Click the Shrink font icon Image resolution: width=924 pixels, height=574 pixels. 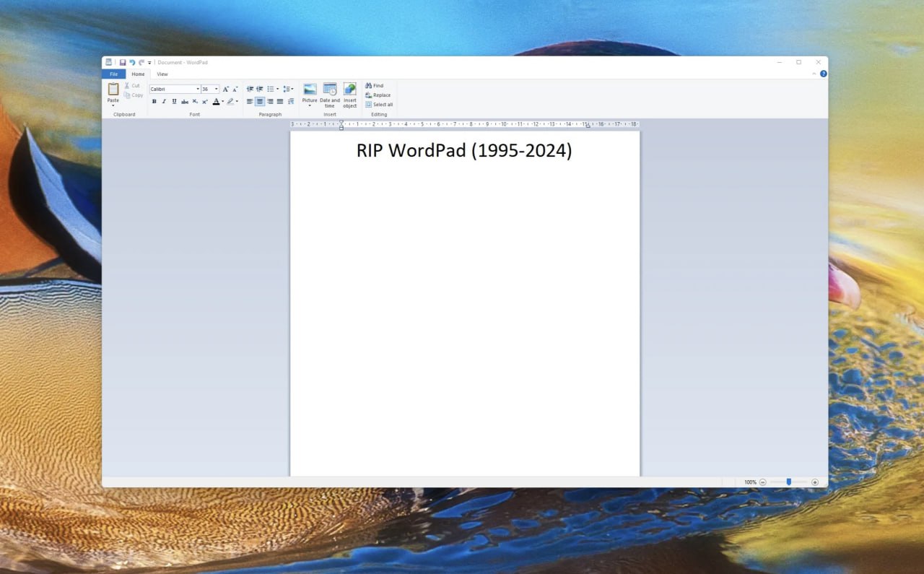(235, 89)
